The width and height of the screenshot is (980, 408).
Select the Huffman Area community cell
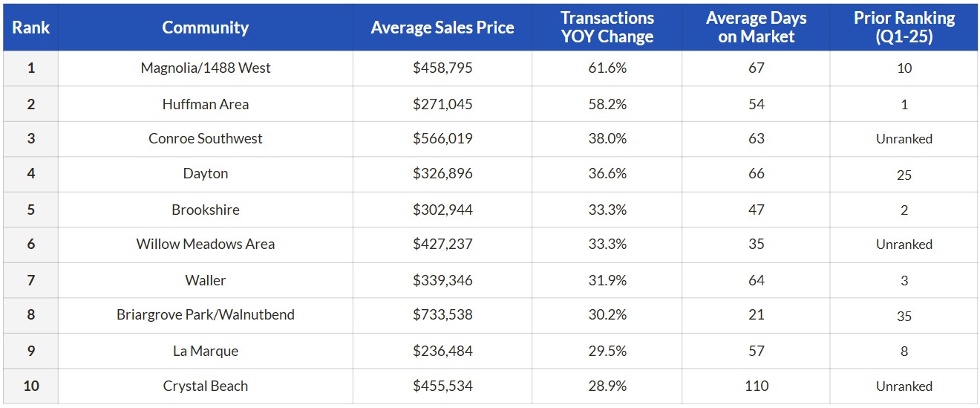click(x=206, y=104)
